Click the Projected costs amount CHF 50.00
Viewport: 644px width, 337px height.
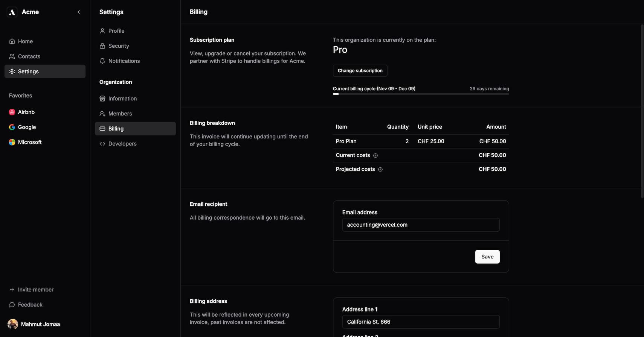(492, 169)
